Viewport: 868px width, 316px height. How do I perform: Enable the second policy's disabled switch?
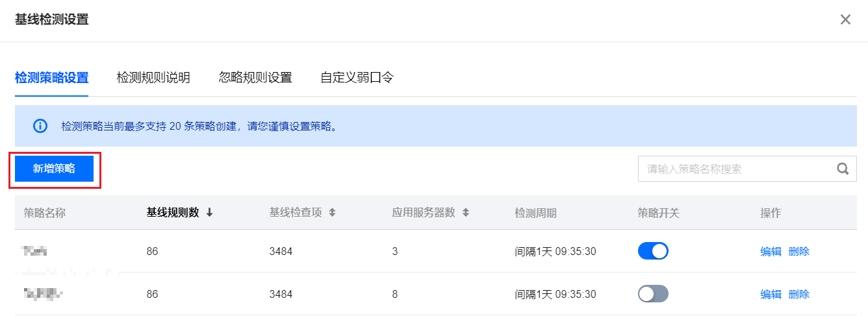(653, 294)
